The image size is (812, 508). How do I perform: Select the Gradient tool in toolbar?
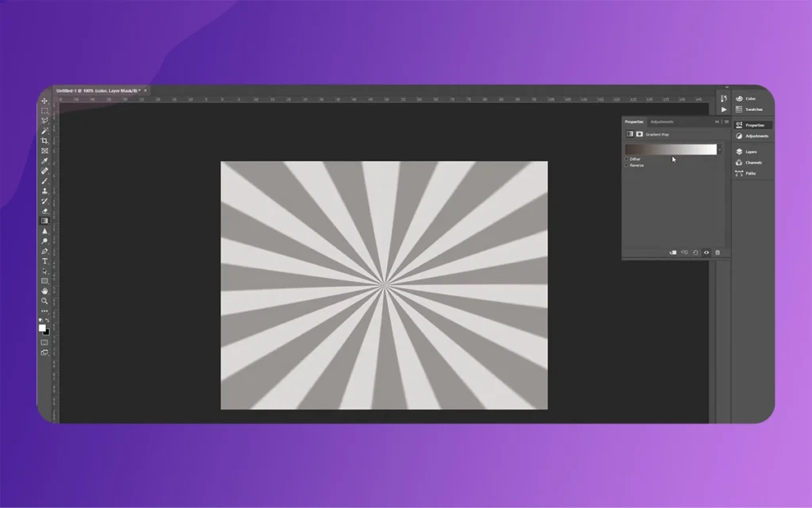[45, 221]
